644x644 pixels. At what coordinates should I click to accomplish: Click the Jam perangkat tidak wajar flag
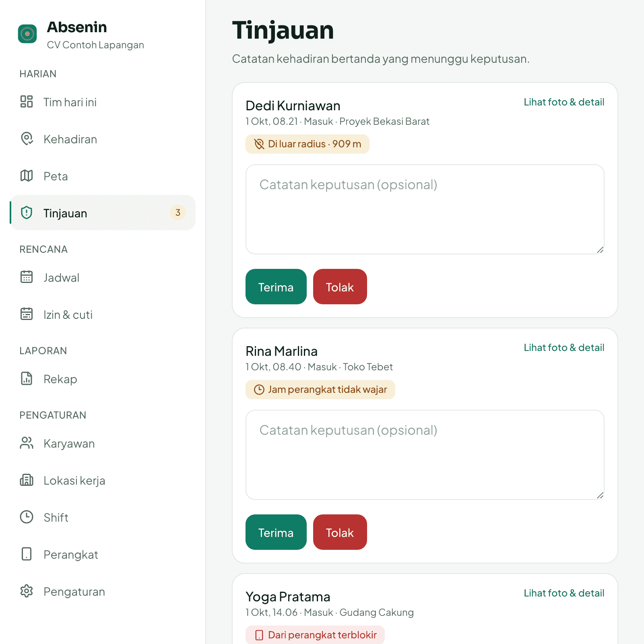click(320, 390)
